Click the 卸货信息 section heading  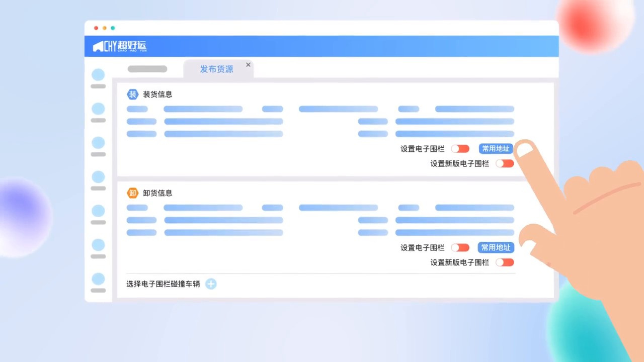(157, 193)
